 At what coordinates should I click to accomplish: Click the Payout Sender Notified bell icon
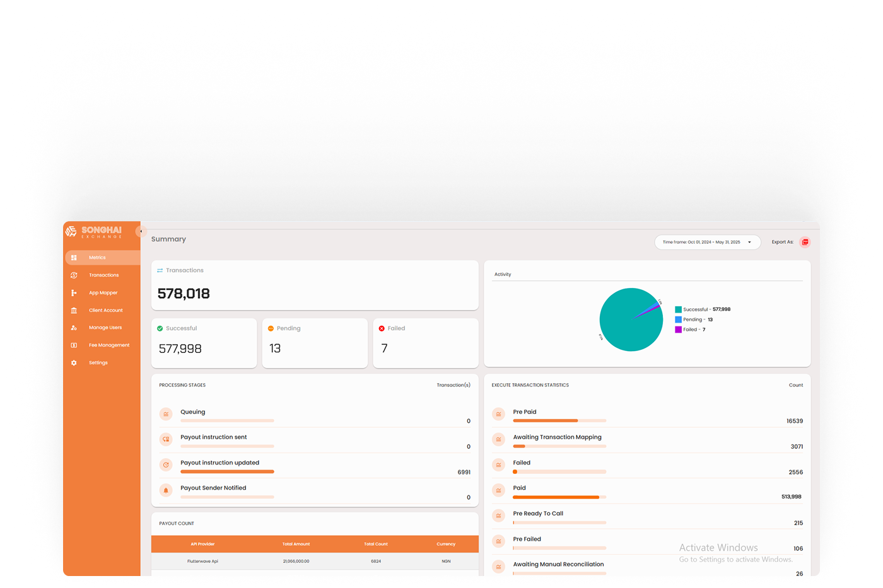point(166,490)
